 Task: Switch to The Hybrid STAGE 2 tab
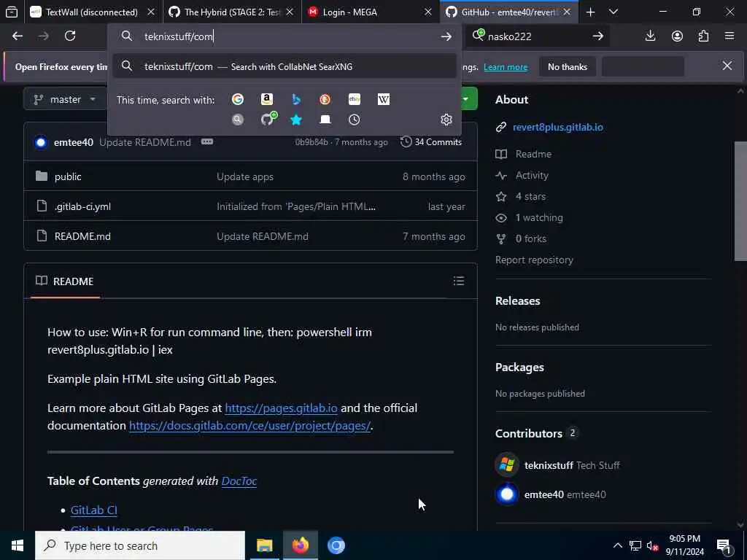[232, 12]
